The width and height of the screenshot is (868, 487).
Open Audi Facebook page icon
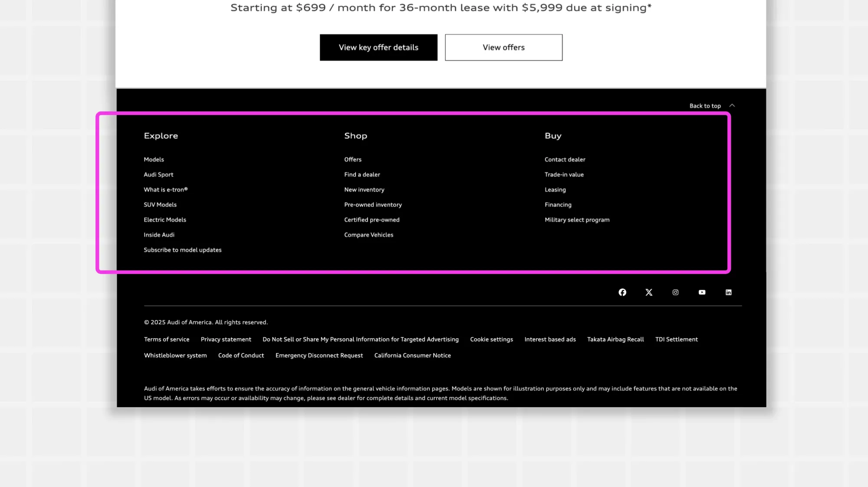pyautogui.click(x=622, y=292)
